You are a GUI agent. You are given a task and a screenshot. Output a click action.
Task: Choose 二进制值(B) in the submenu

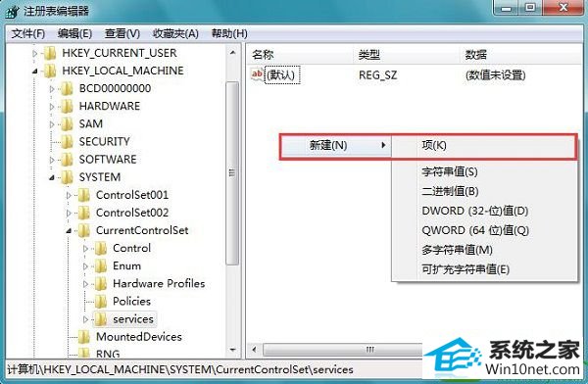(484, 191)
